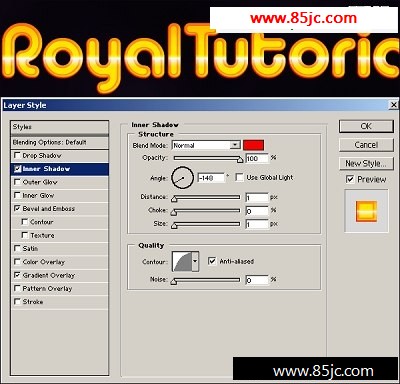The width and height of the screenshot is (400, 384).
Task: Click the OK button
Action: (366, 126)
